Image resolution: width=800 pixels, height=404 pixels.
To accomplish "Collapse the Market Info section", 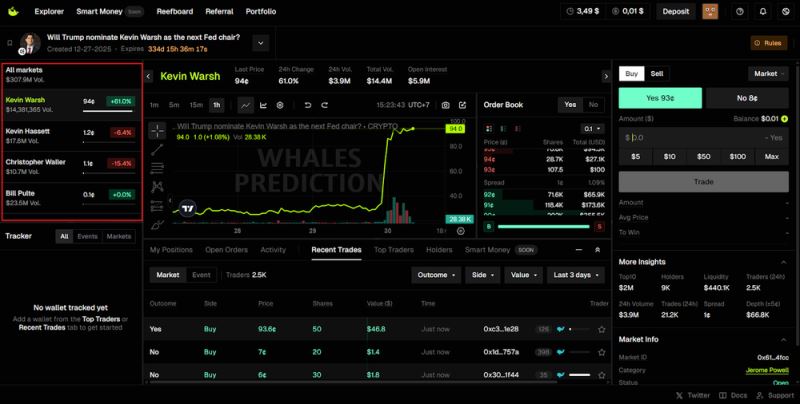I will [x=783, y=340].
